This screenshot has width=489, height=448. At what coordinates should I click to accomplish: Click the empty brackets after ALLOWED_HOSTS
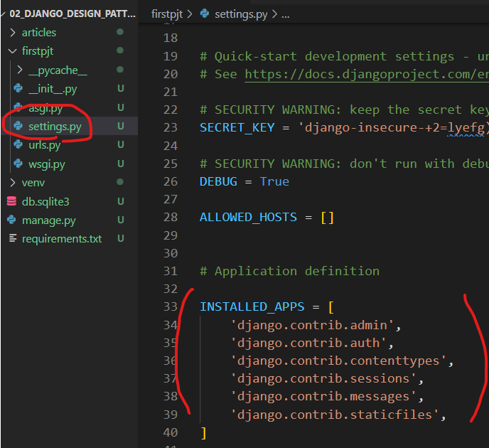(328, 218)
